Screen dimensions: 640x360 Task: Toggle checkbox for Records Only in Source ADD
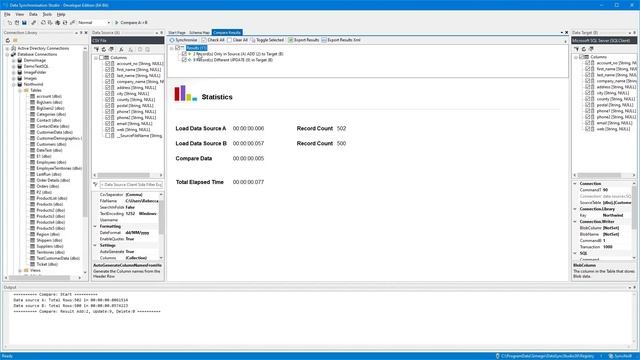pyautogui.click(x=184, y=54)
